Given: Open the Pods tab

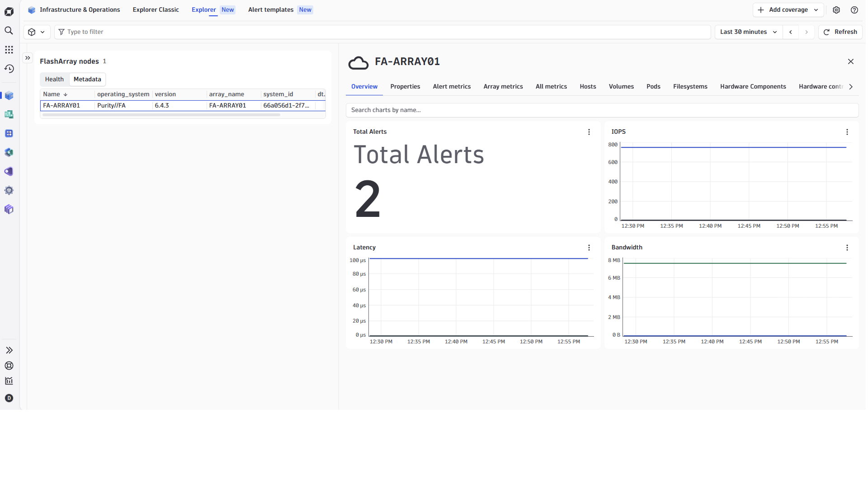Looking at the screenshot, I should [x=653, y=87].
